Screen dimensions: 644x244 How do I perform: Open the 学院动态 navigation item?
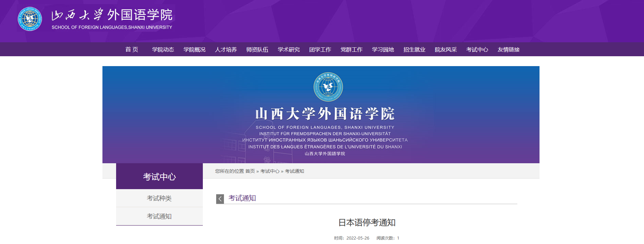(x=163, y=49)
